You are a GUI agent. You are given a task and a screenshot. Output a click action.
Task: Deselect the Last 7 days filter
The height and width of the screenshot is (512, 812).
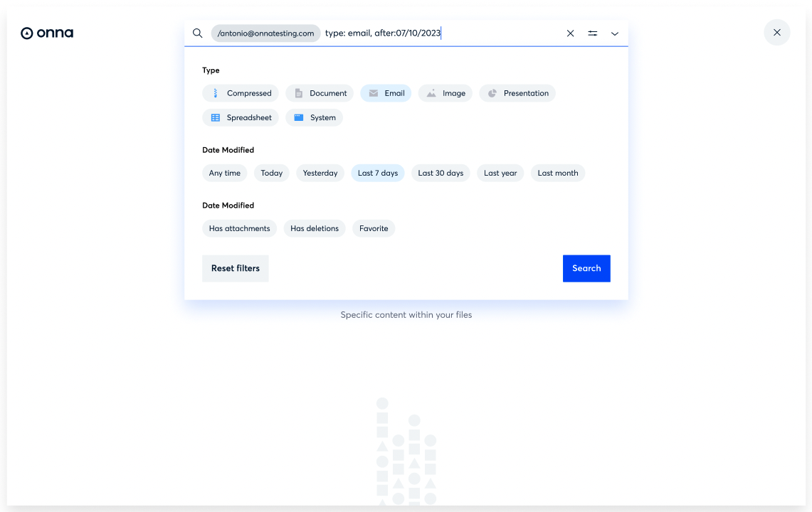(x=377, y=173)
